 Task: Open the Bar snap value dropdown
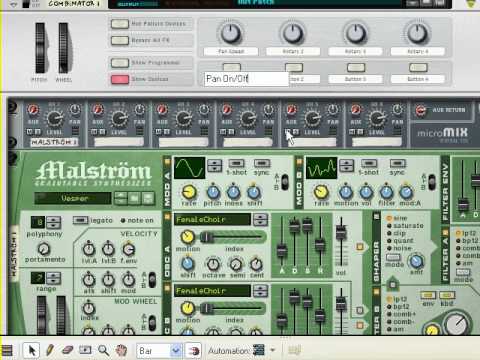point(176,350)
